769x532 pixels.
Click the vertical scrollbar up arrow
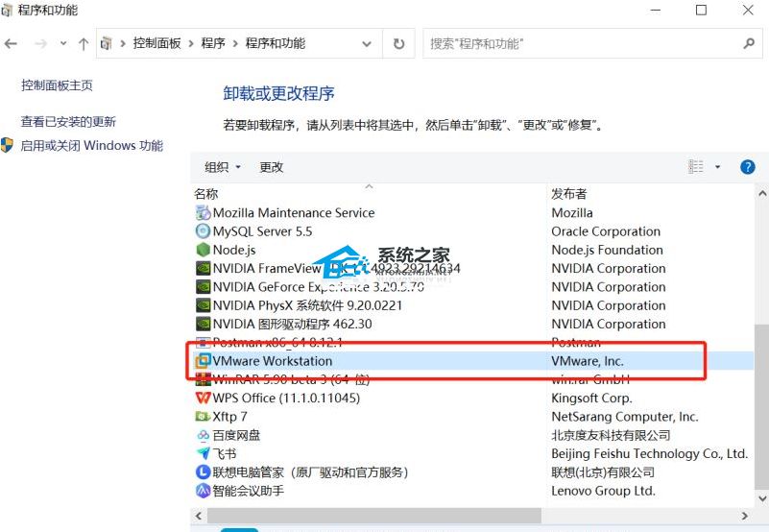[x=762, y=193]
